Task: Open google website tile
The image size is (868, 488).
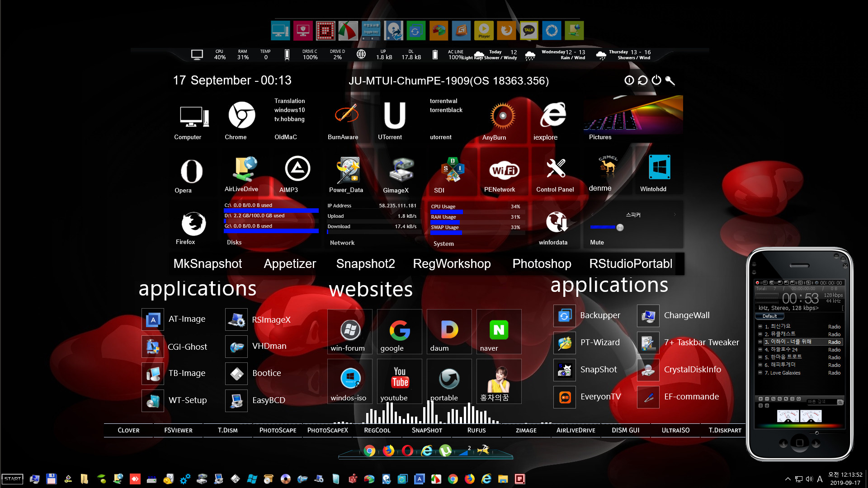Action: tap(400, 332)
